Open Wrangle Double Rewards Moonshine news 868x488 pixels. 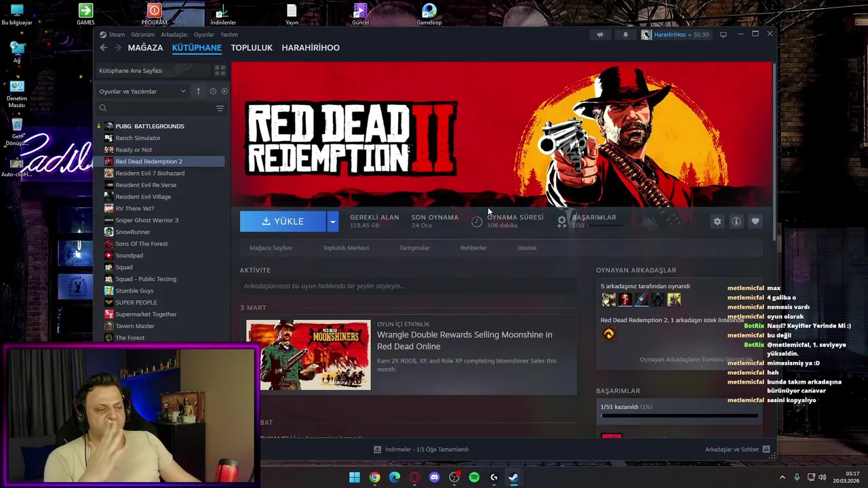(x=465, y=340)
